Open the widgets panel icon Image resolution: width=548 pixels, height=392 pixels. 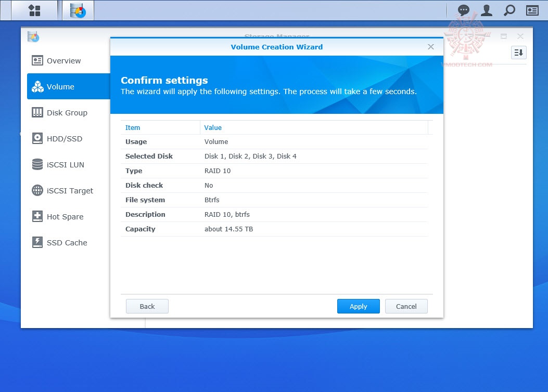click(532, 10)
